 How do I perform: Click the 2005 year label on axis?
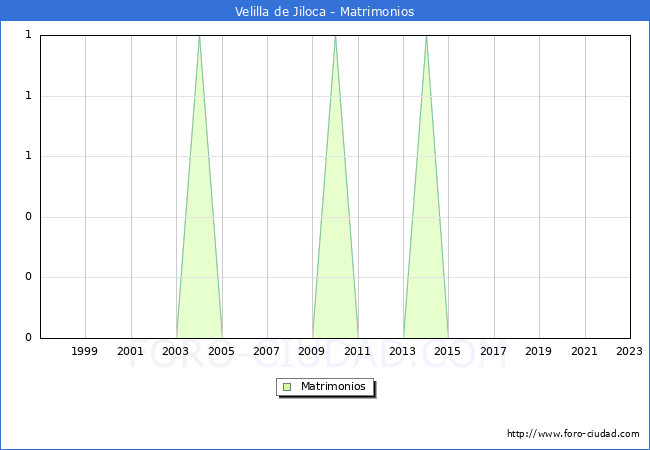(x=221, y=351)
